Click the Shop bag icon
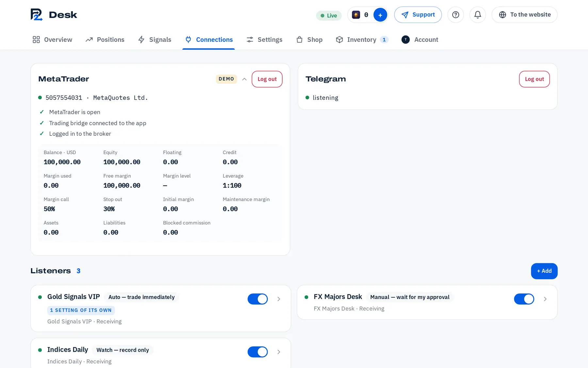Image resolution: width=588 pixels, height=368 pixels. (300, 40)
